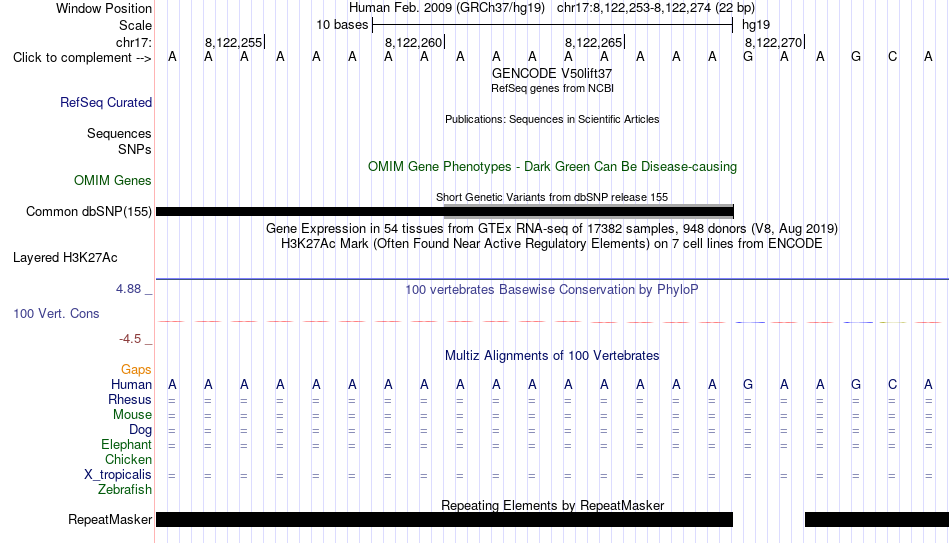Screen dimensions: 950x543
Task: Click 'Publications: Sequences in Scientific Articles' title
Action: pyautogui.click(x=552, y=119)
